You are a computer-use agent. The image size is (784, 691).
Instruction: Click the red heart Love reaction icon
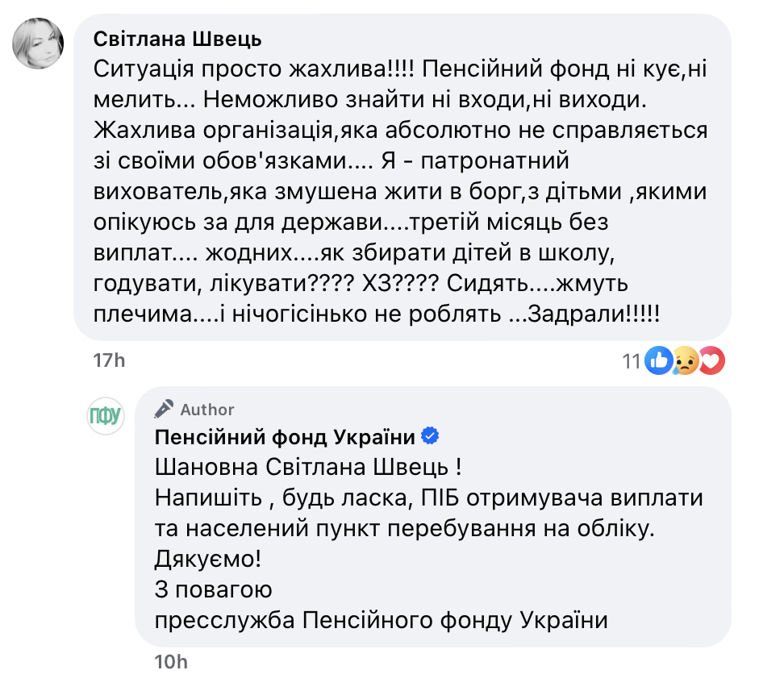click(x=711, y=362)
